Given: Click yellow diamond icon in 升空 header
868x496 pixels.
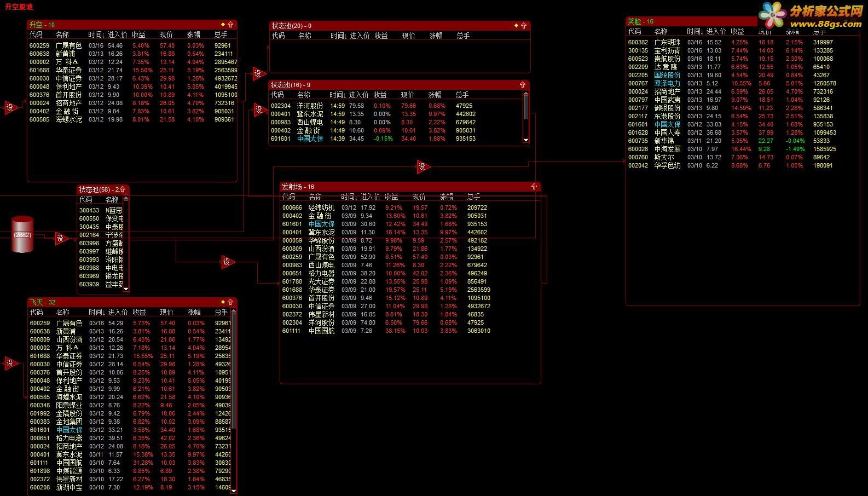Looking at the screenshot, I should coord(223,25).
